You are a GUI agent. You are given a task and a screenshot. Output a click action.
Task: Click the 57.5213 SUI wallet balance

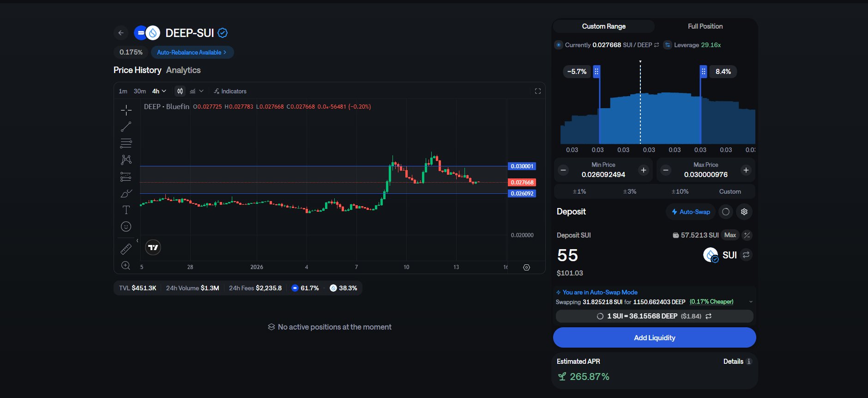pos(696,235)
